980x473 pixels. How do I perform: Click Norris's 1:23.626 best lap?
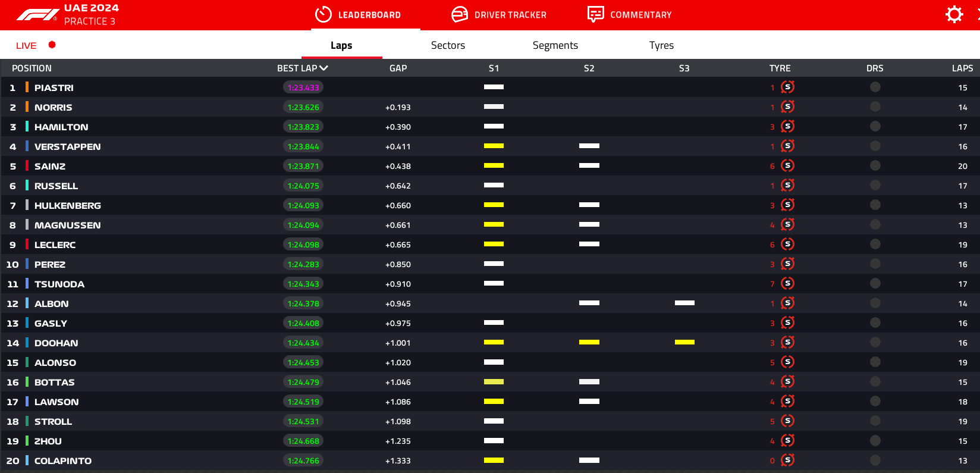coord(303,107)
